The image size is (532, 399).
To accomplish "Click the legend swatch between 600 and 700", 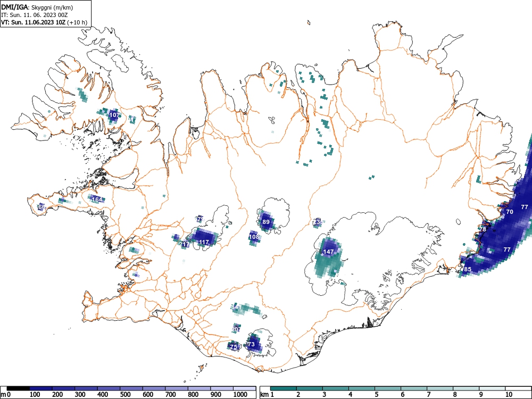I will (x=154, y=389).
